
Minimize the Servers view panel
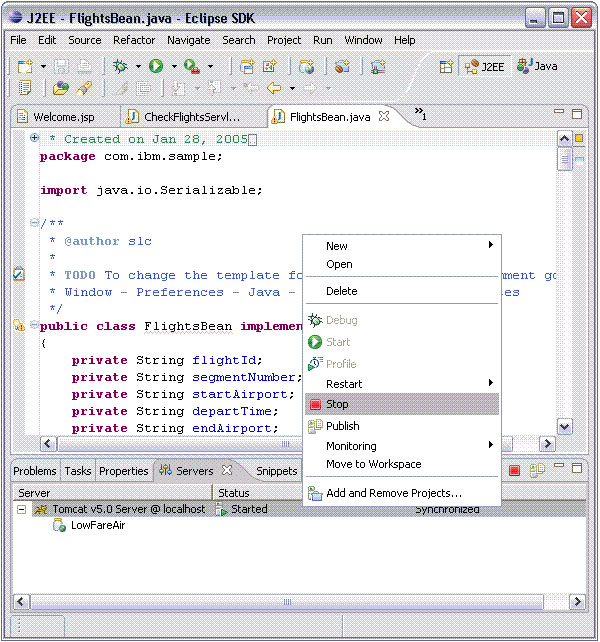(559, 465)
